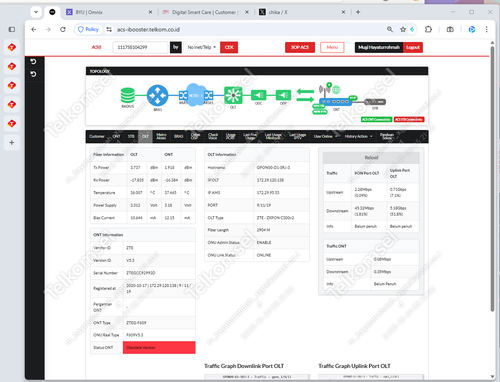Click Traffic Graph Downlink Port OLT heading

pos(244,366)
